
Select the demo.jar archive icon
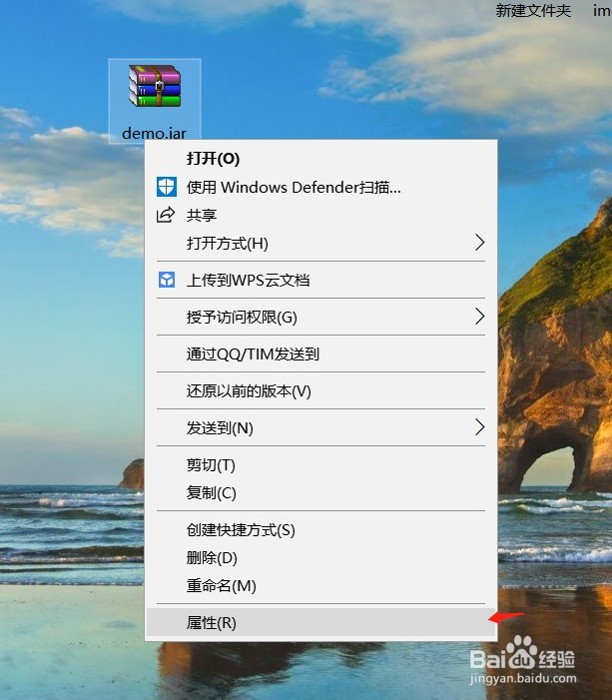click(x=155, y=86)
